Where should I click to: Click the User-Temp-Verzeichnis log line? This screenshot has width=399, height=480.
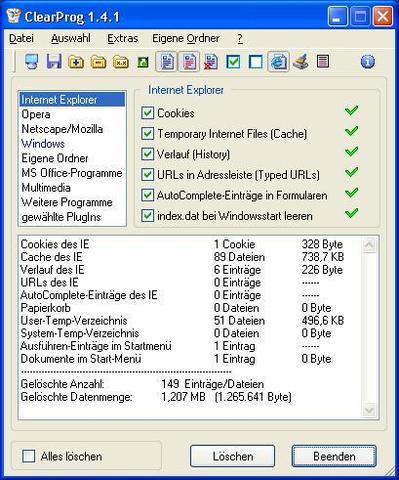182,321
